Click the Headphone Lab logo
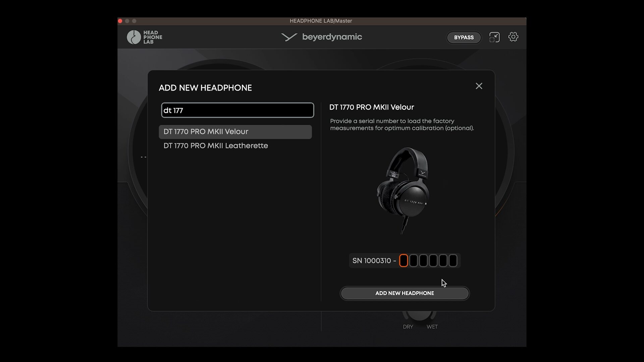The image size is (644, 362). coord(145,37)
